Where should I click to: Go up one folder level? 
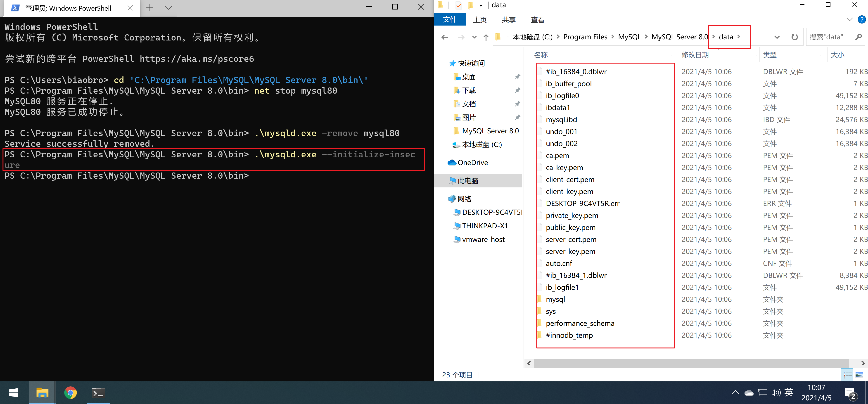pos(486,37)
